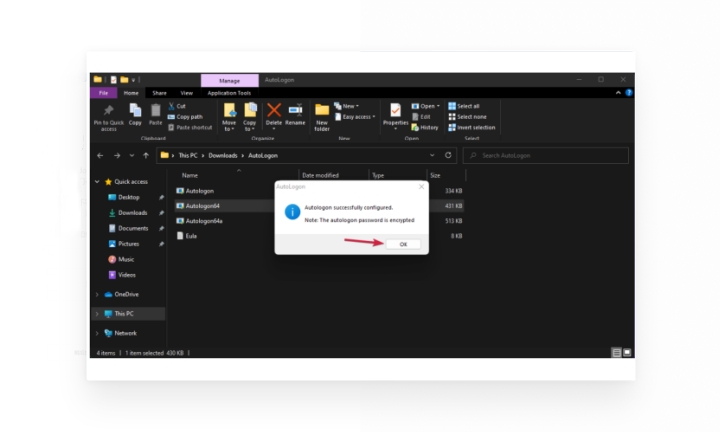
Task: Open the address bar history dropdown
Action: click(432, 155)
